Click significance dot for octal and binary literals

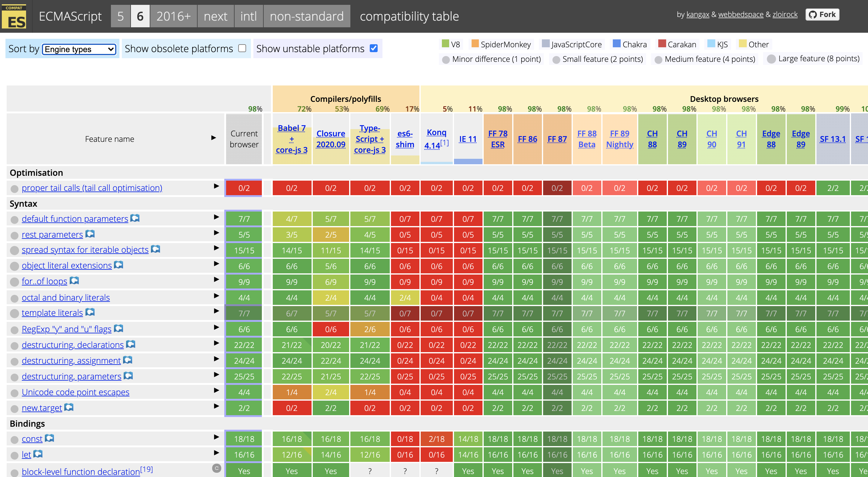(14, 299)
